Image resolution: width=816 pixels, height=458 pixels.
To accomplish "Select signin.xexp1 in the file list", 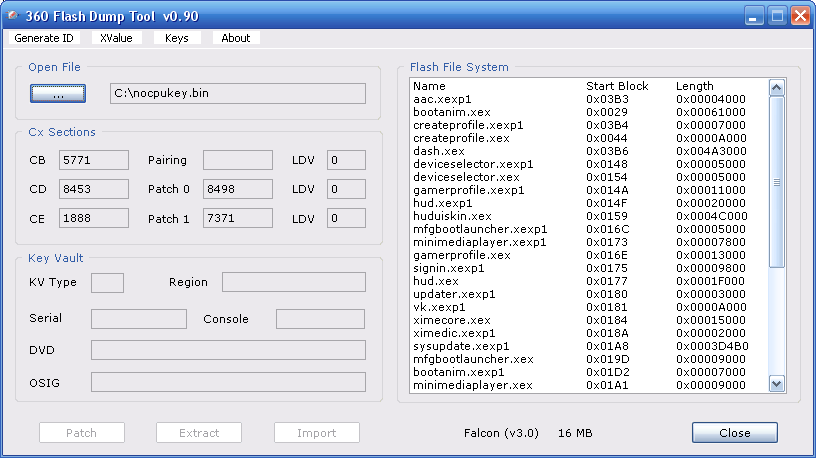I will point(588,268).
